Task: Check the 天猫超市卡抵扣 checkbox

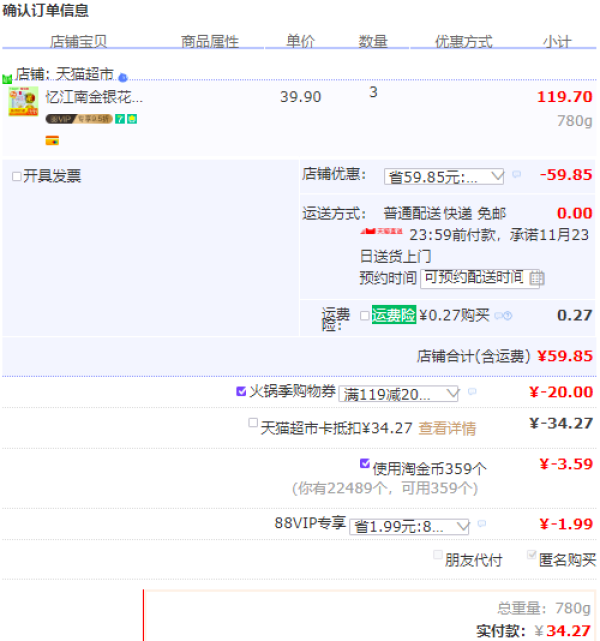Action: [253, 423]
